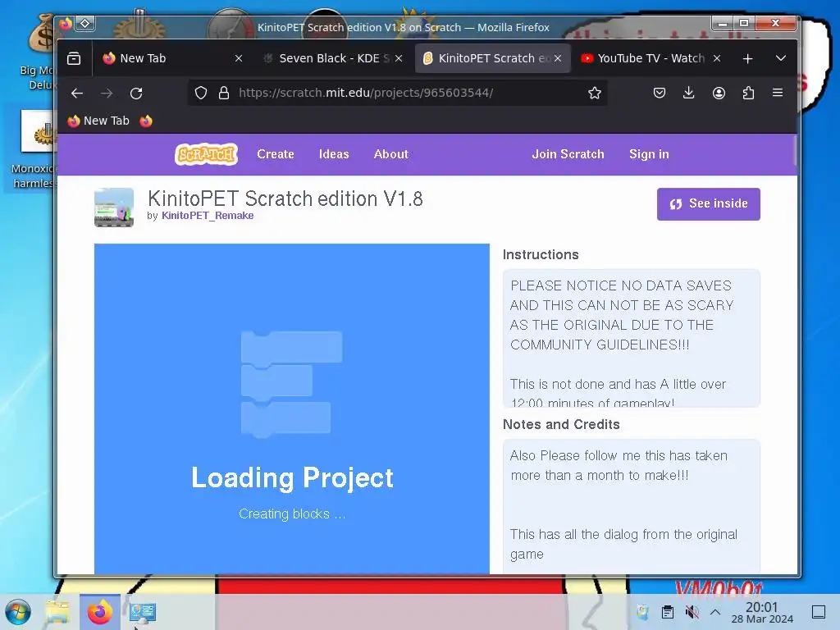Image resolution: width=840 pixels, height=630 pixels.
Task: Click the Firefox logo in window titlebar
Action: (x=66, y=24)
